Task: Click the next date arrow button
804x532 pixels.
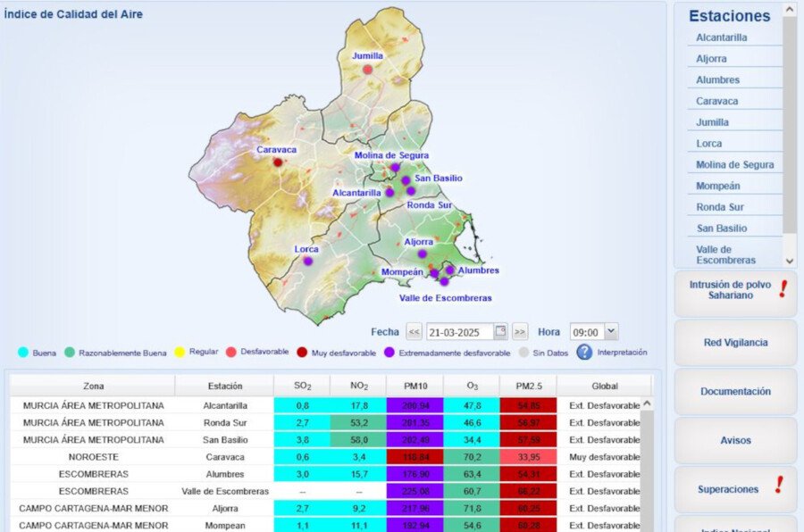Action: tap(519, 330)
